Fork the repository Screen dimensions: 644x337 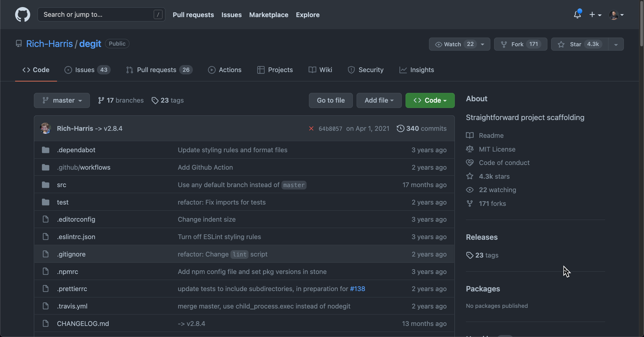521,44
